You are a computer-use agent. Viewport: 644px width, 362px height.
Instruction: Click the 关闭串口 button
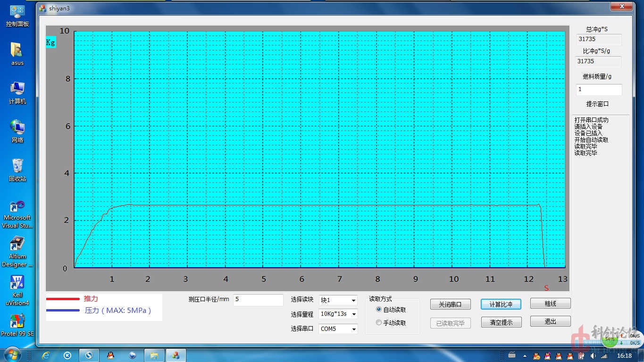pos(450,304)
